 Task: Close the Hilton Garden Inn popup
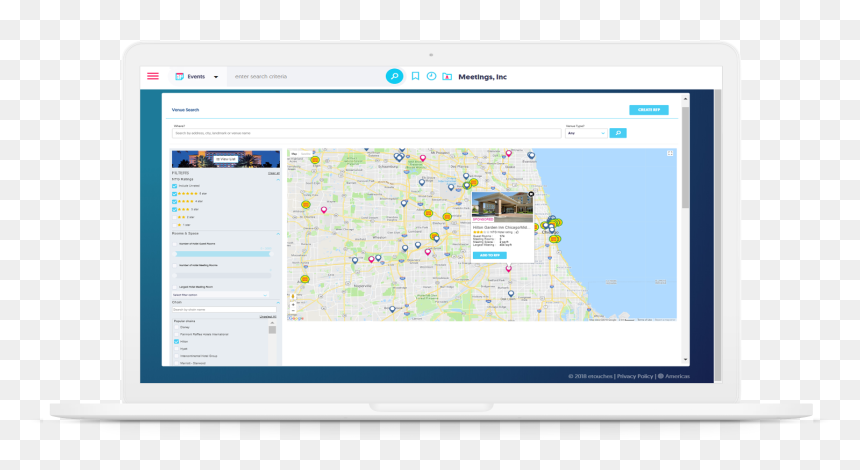(x=531, y=194)
